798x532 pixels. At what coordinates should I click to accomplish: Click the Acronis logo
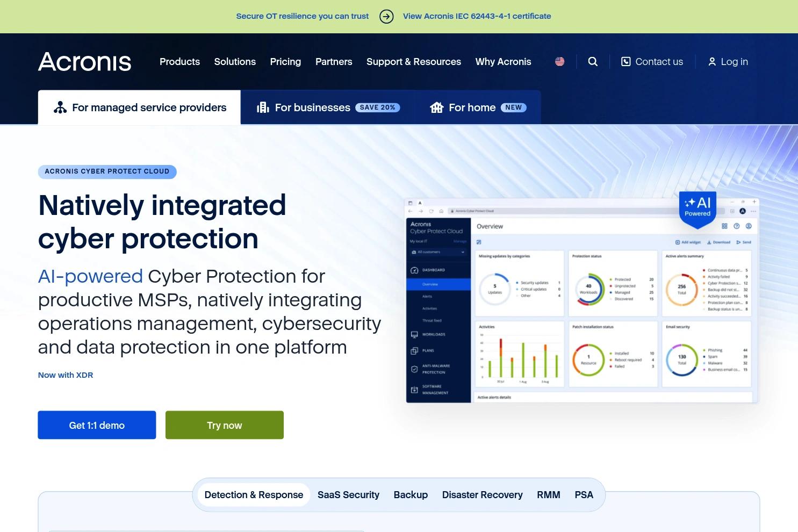point(84,62)
